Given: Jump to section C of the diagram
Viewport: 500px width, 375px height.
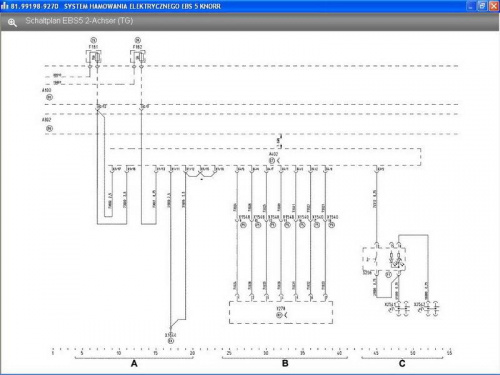Looking at the screenshot, I should pos(402,363).
